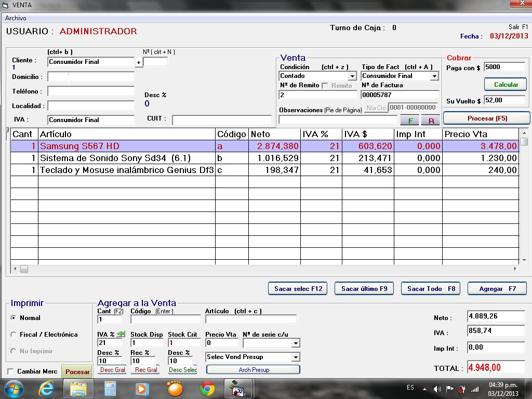Viewport: 532px width, 399px height.
Task: Click the Cant (F2) quantity field
Action: point(110,320)
